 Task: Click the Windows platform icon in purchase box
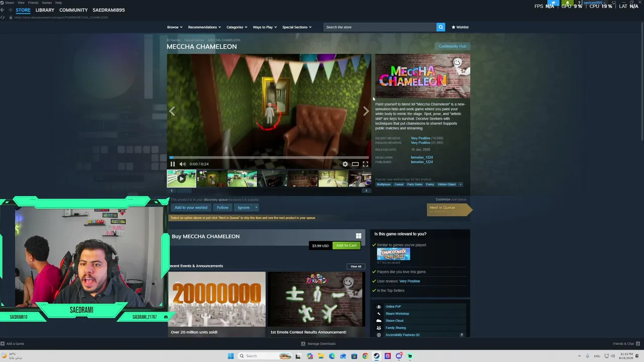coord(359,236)
